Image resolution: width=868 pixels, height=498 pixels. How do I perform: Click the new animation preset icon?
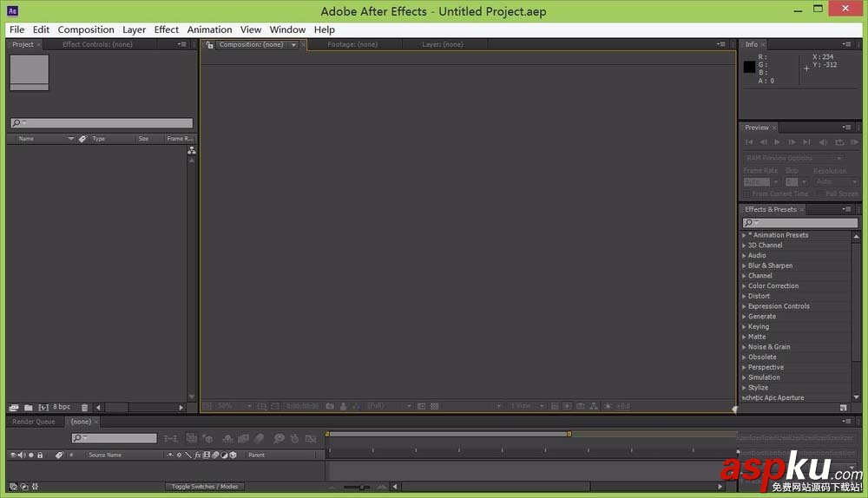pos(843,408)
